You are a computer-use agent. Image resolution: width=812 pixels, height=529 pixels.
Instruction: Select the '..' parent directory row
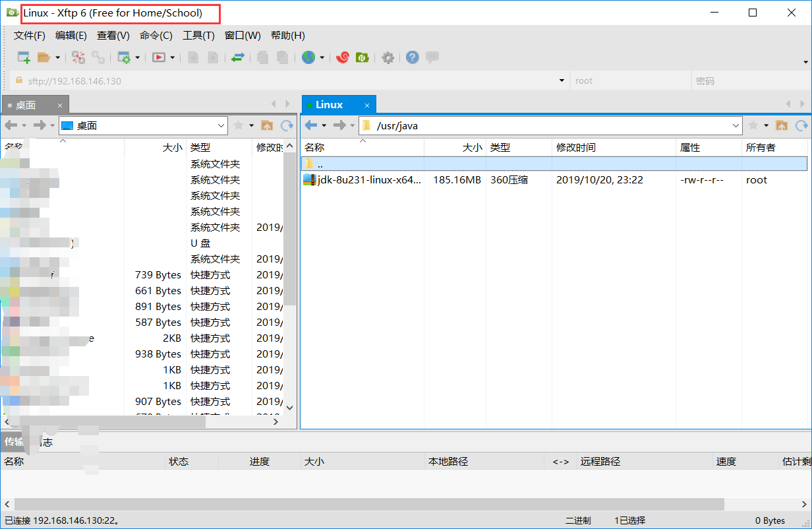click(x=554, y=164)
